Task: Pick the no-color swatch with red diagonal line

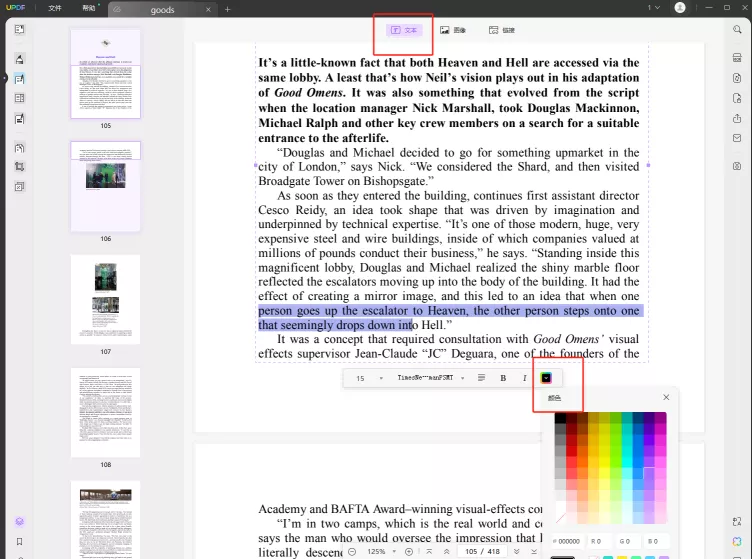Action: 560,518
